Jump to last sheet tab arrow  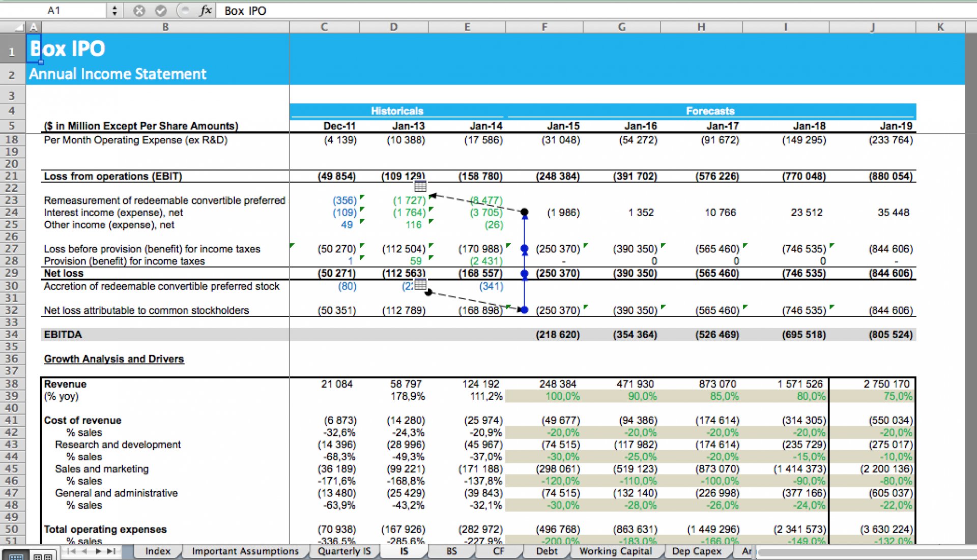pos(110,551)
